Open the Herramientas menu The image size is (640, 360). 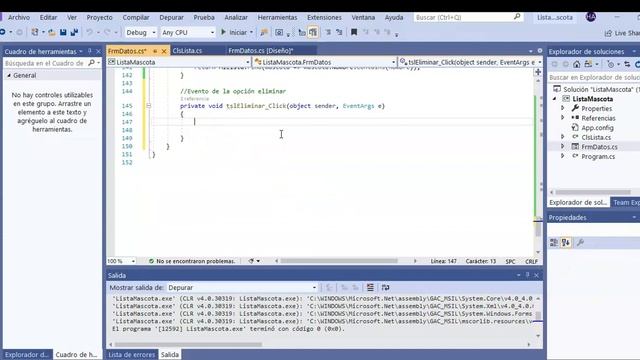(x=277, y=17)
